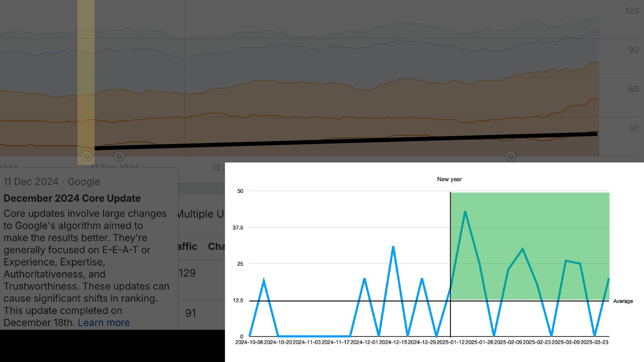Click the 120 y-axis label top right
Image resolution: width=644 pixels, height=362 pixels.
pyautogui.click(x=632, y=11)
